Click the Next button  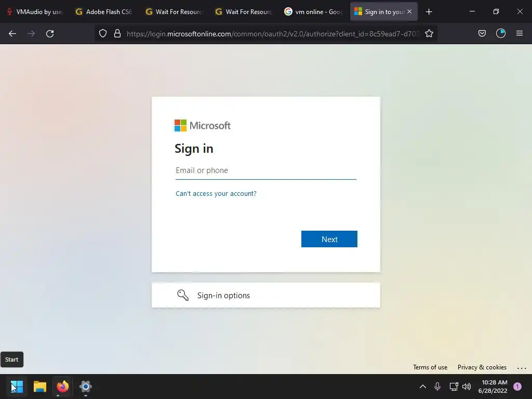(x=329, y=239)
